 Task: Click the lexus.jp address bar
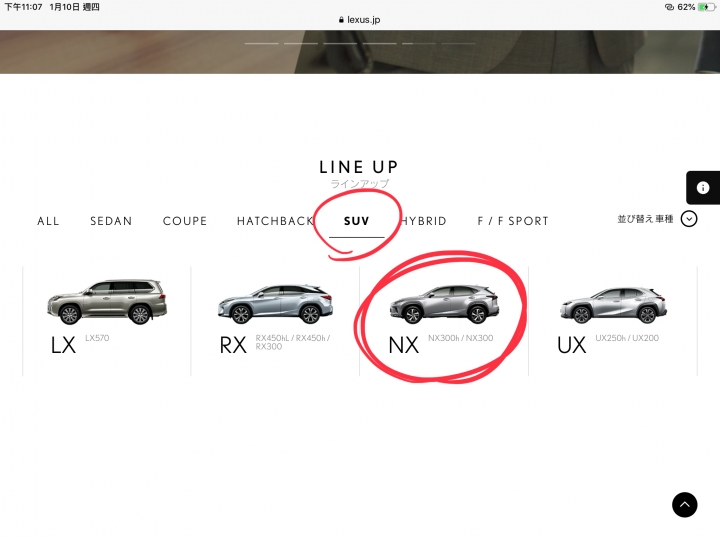tap(360, 20)
